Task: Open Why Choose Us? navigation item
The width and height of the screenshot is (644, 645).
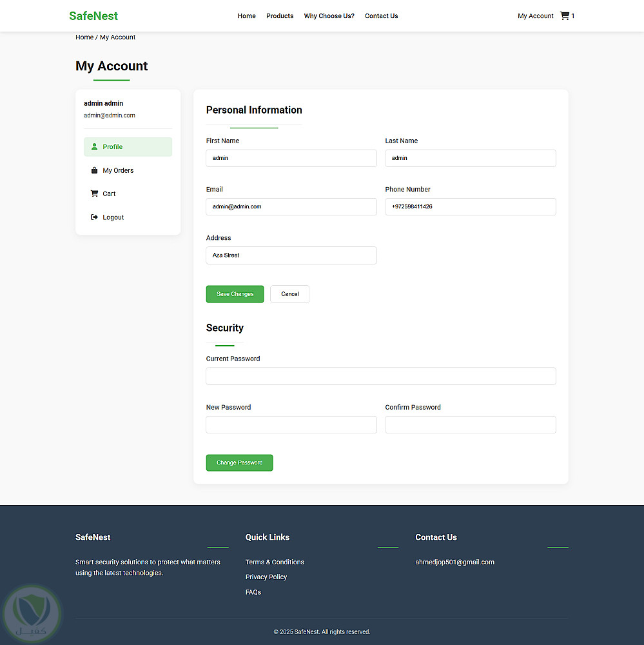Action: point(329,15)
